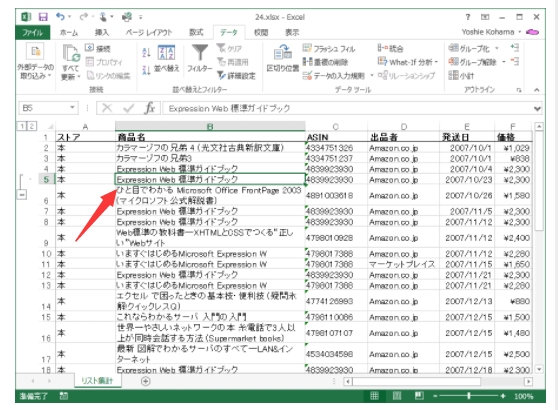Open 接続 connections button

tap(98, 48)
